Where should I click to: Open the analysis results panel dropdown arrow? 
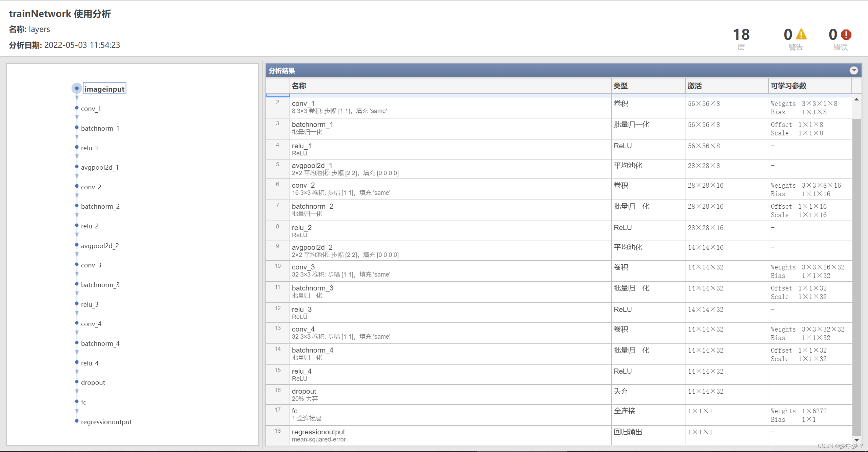tap(854, 70)
